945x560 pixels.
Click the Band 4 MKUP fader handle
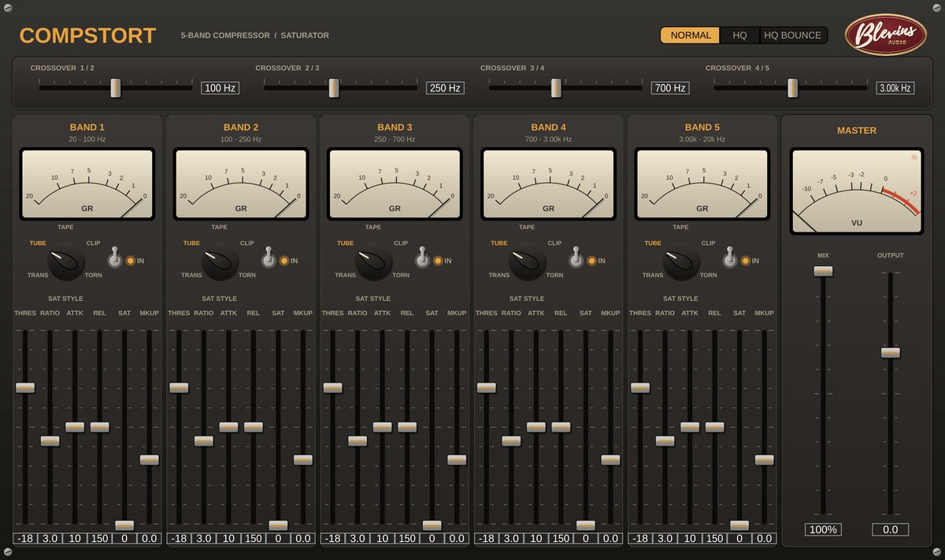[610, 460]
